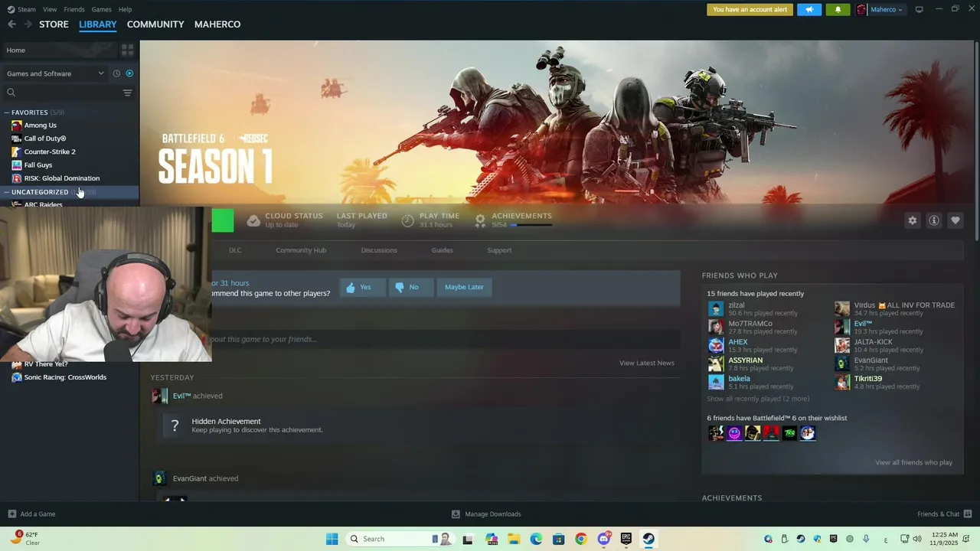Image resolution: width=980 pixels, height=551 pixels.
Task: Click View all friends who play
Action: point(913,463)
